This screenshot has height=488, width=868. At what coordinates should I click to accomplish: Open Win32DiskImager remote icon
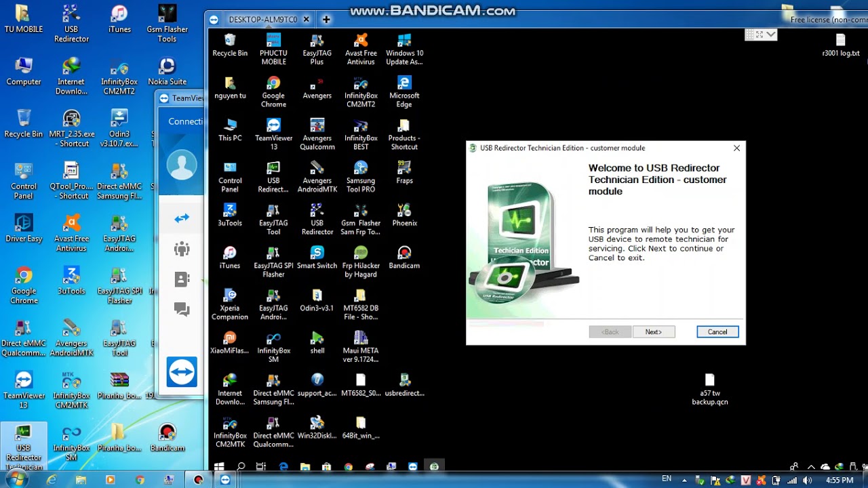tap(317, 428)
